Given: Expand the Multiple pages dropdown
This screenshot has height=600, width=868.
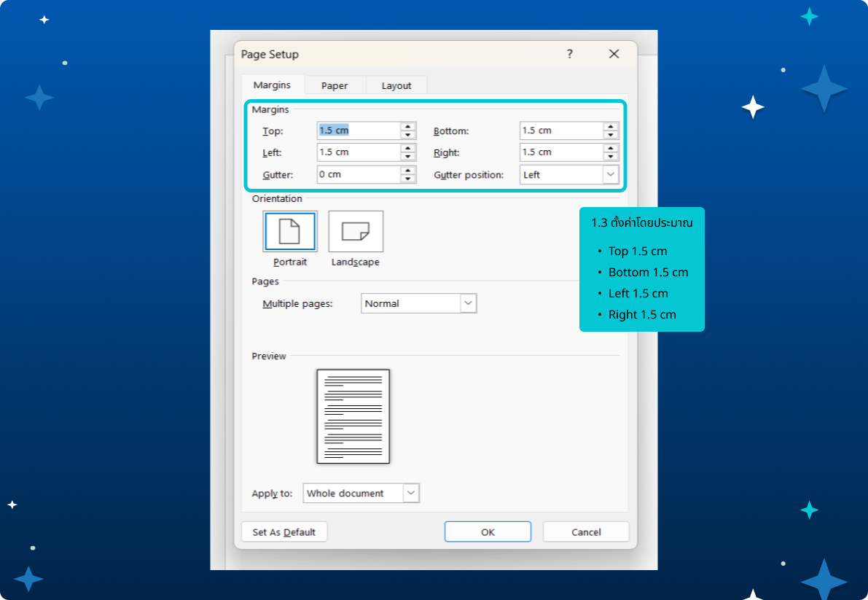Looking at the screenshot, I should coord(469,303).
